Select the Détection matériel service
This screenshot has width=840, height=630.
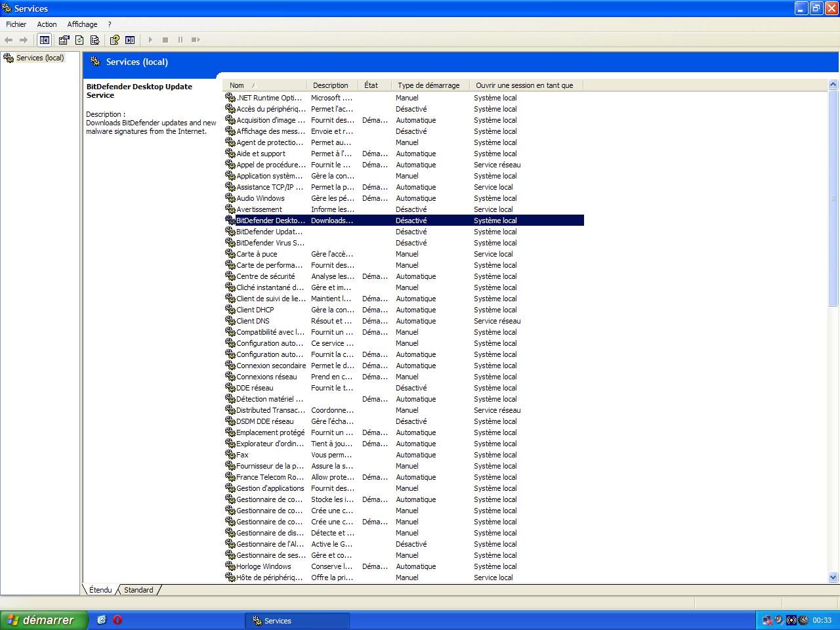coord(404,399)
